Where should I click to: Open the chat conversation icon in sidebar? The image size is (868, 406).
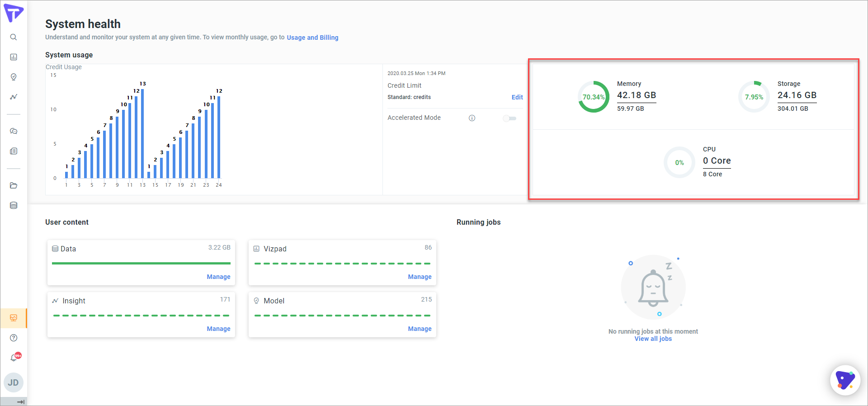tap(14, 131)
